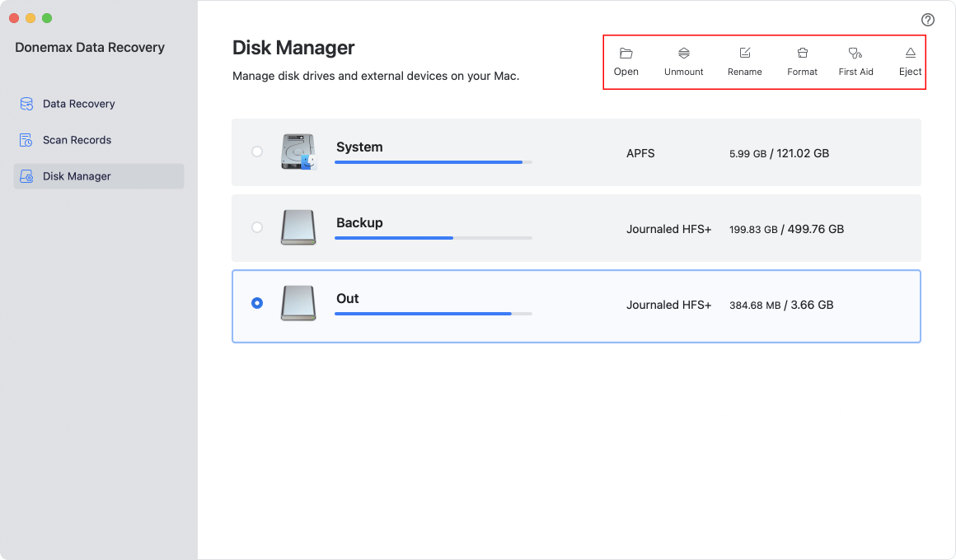Select the Out volume radio button
The height and width of the screenshot is (560, 956).
257,303
